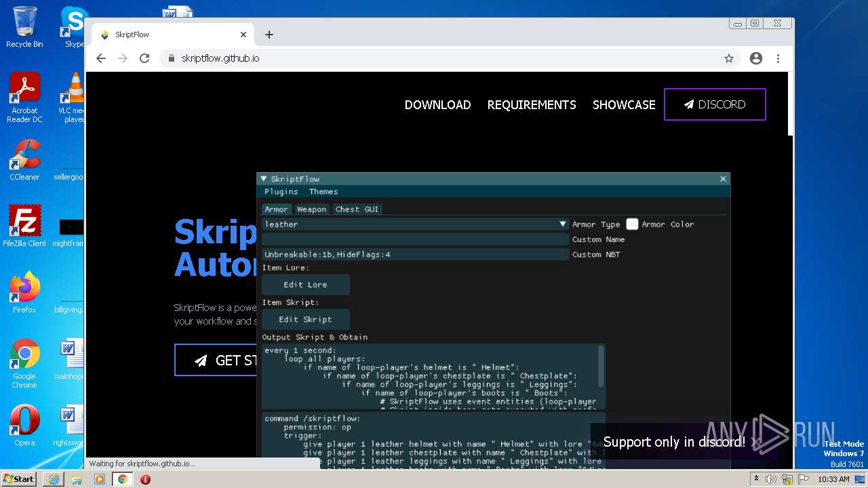Open mainhope Word document icon

click(x=71, y=359)
